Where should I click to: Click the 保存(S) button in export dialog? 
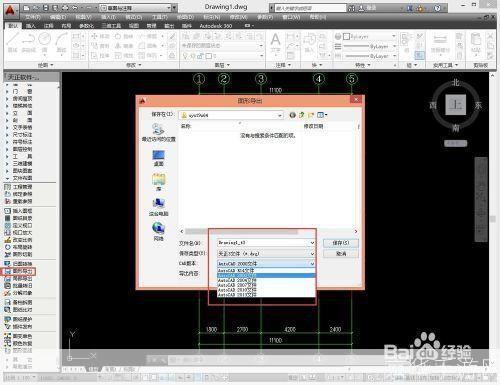(x=341, y=243)
